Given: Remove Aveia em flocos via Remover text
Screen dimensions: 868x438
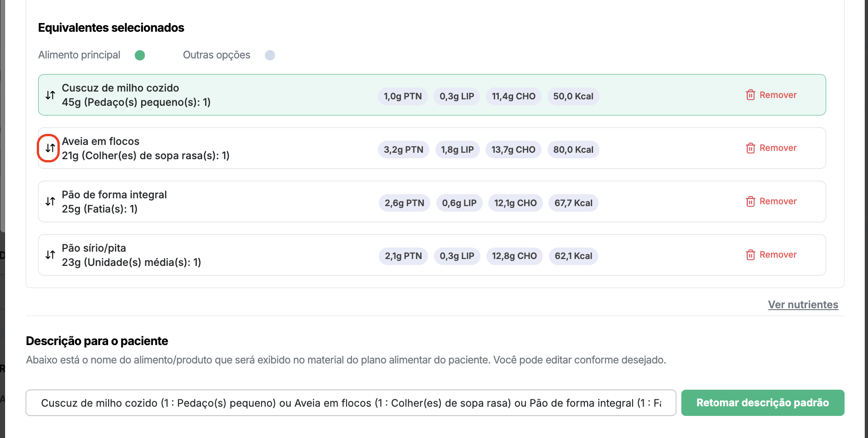Looking at the screenshot, I should tap(778, 148).
